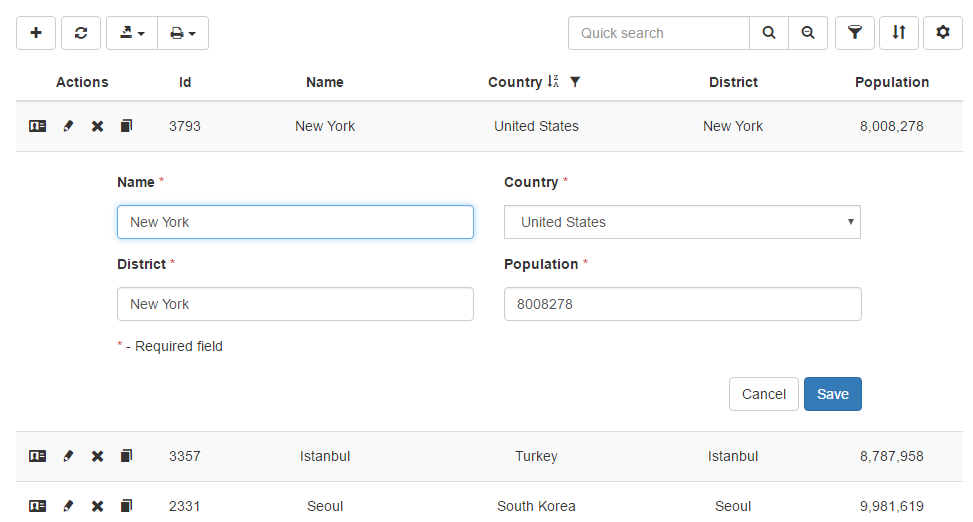The image size is (973, 522).
Task: Edit the Istanbul row with pencil icon
Action: click(x=68, y=456)
